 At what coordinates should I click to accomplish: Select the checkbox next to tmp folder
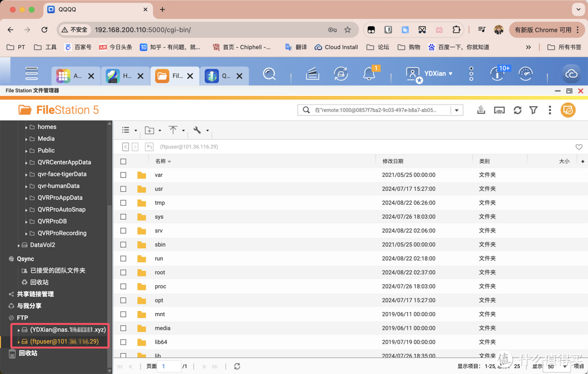point(124,203)
